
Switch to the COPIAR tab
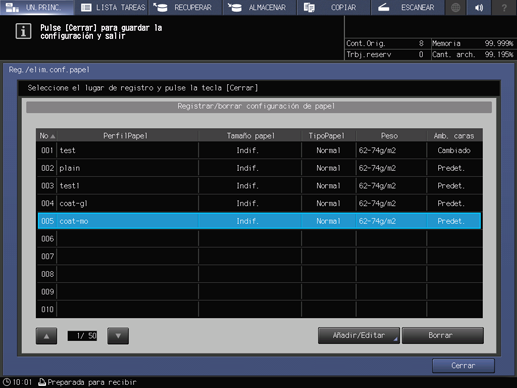(333, 7)
